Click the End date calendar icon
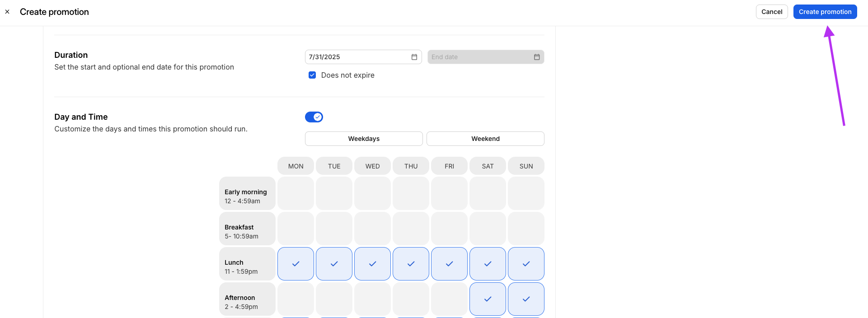The width and height of the screenshot is (868, 318). click(x=536, y=57)
